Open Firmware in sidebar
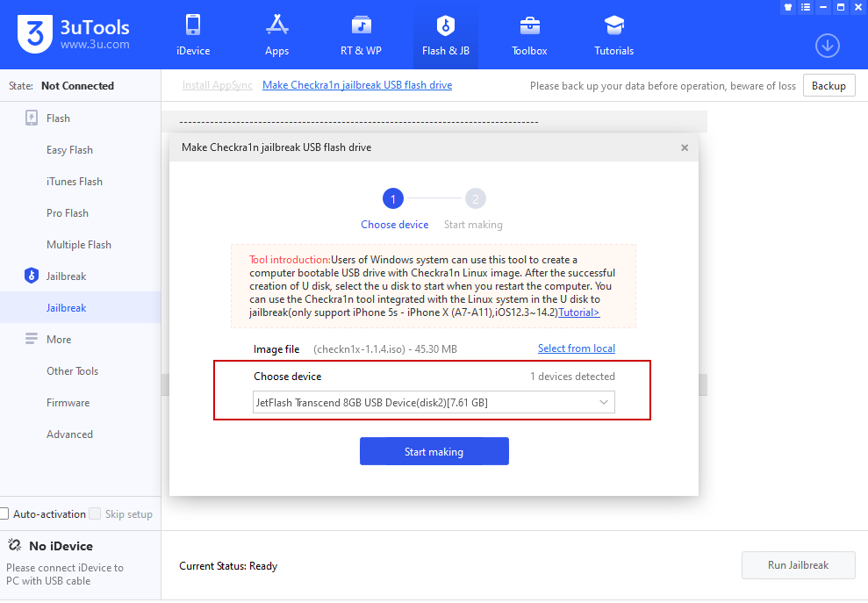 tap(68, 403)
